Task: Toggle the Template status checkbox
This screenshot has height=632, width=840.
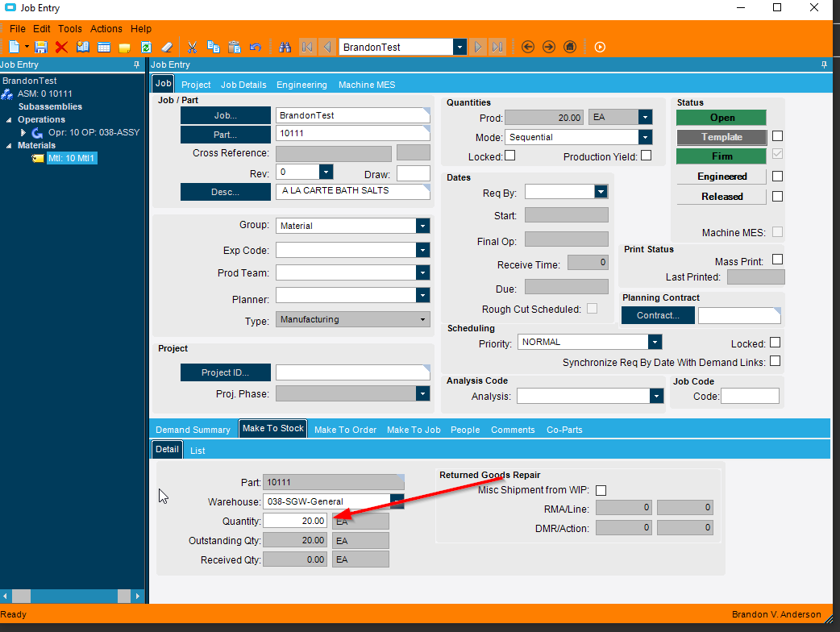Action: (x=777, y=136)
